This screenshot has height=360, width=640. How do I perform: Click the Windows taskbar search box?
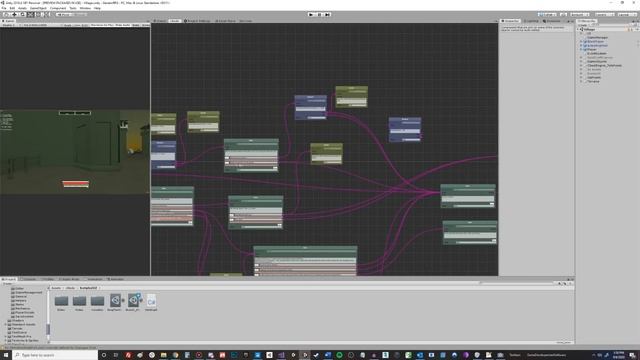(x=55, y=355)
